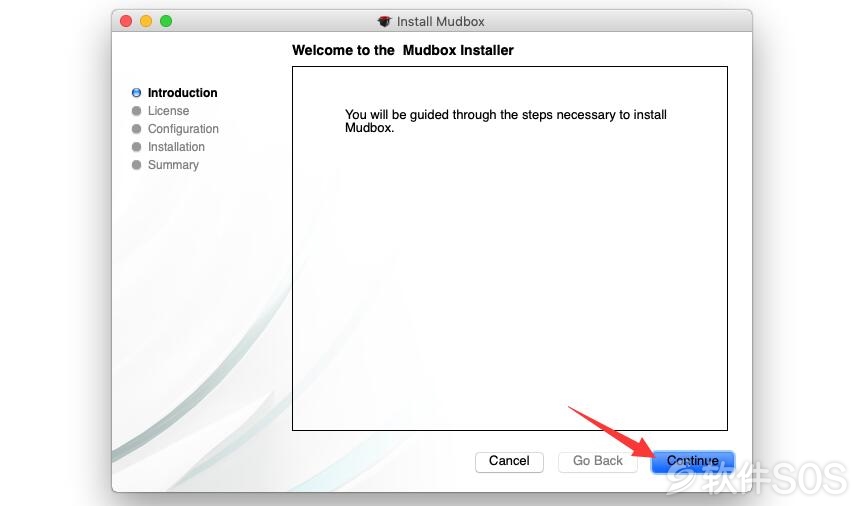
Task: Close the Install Mudbox window
Action: pyautogui.click(x=126, y=21)
